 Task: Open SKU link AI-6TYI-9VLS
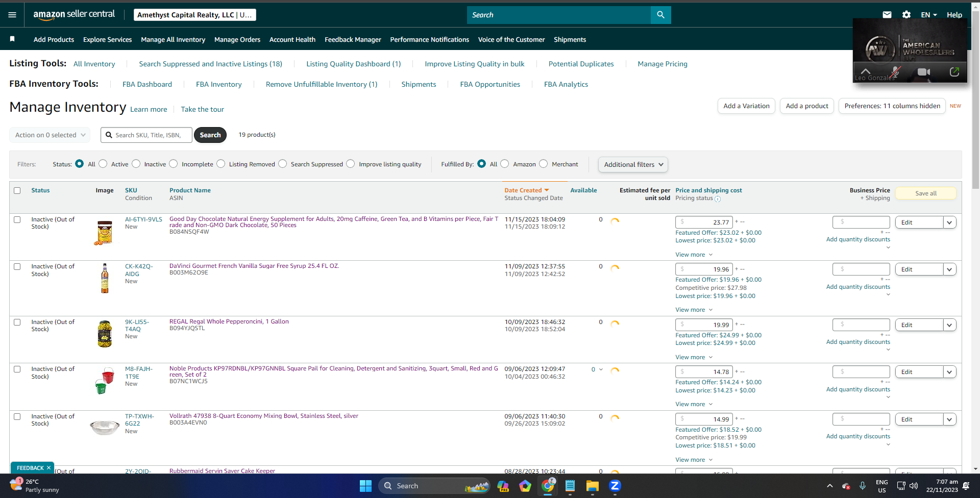coord(143,219)
